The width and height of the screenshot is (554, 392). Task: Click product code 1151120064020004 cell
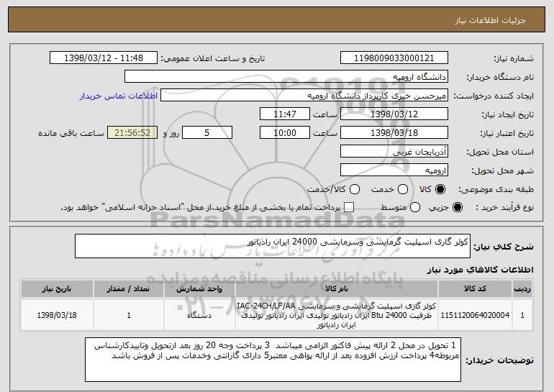click(475, 315)
